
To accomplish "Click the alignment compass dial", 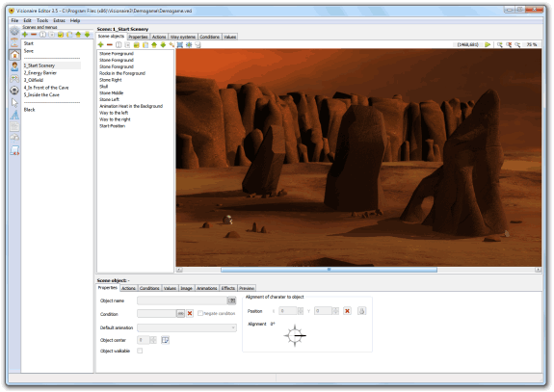I will [295, 335].
